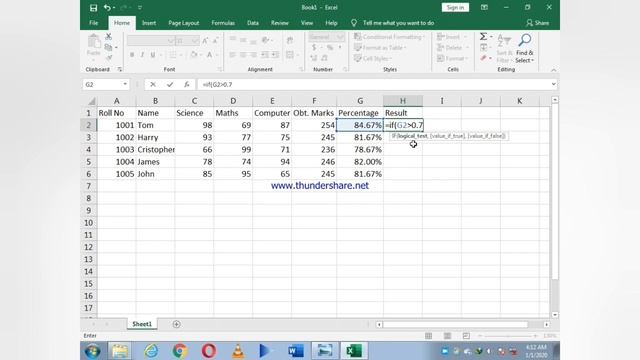Click the Undo arrow icon
This screenshot has height=360, width=640.
(x=107, y=7)
